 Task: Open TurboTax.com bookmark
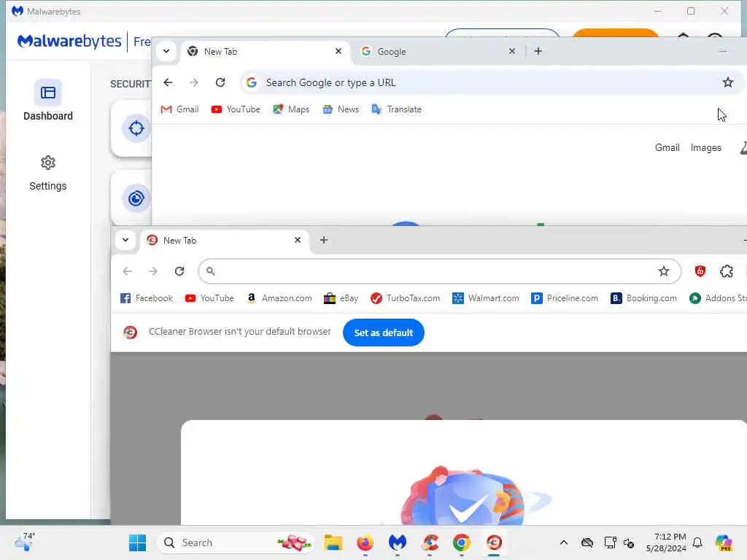[x=406, y=298]
